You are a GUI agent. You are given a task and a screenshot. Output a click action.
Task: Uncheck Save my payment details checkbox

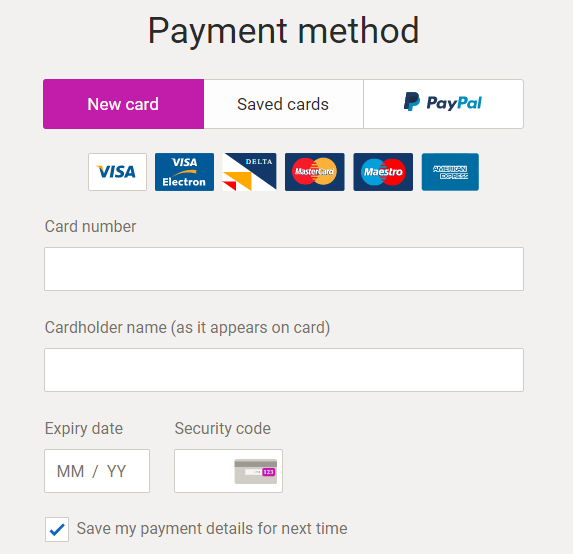57,529
